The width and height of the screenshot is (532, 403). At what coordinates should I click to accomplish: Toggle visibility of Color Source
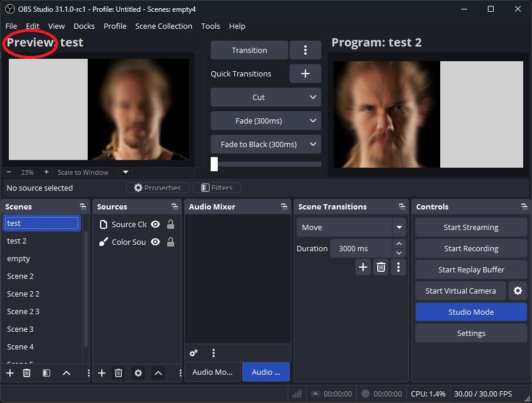click(x=155, y=242)
